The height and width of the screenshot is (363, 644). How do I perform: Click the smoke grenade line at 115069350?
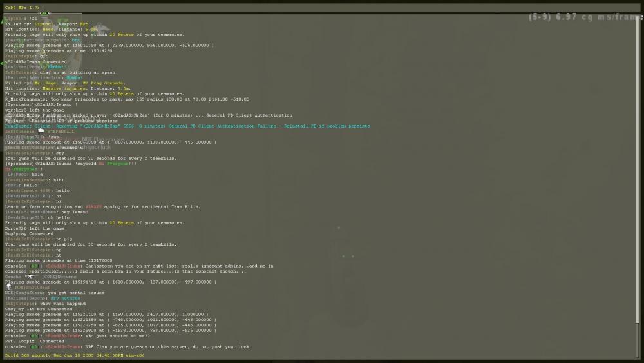[x=111, y=142]
